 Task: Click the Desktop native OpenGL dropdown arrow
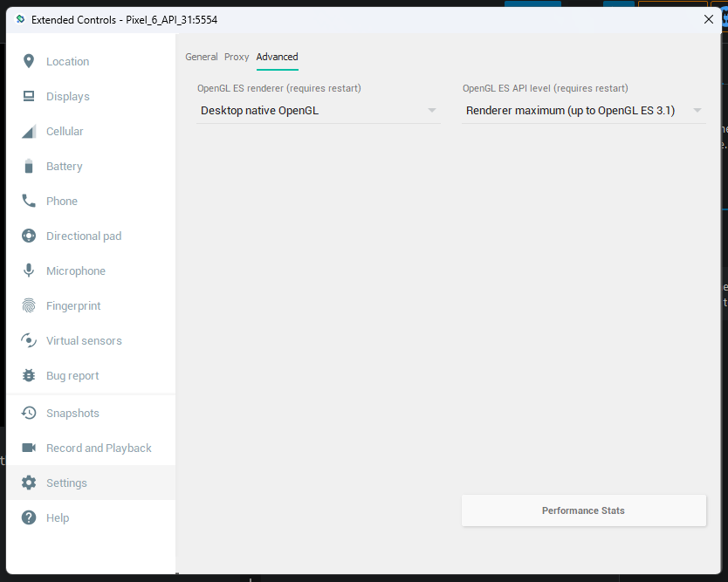point(432,111)
